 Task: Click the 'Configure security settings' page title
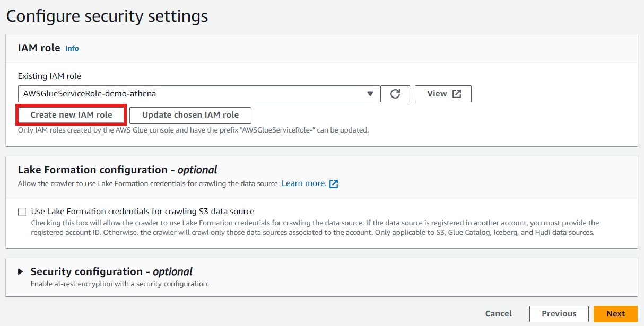pyautogui.click(x=107, y=16)
